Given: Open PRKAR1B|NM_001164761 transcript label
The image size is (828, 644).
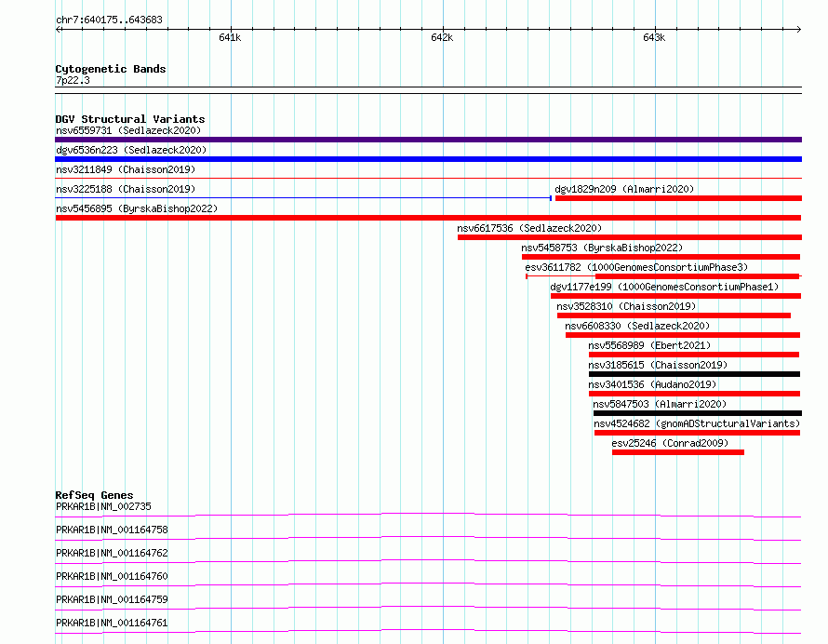Looking at the screenshot, I should pos(112,623).
